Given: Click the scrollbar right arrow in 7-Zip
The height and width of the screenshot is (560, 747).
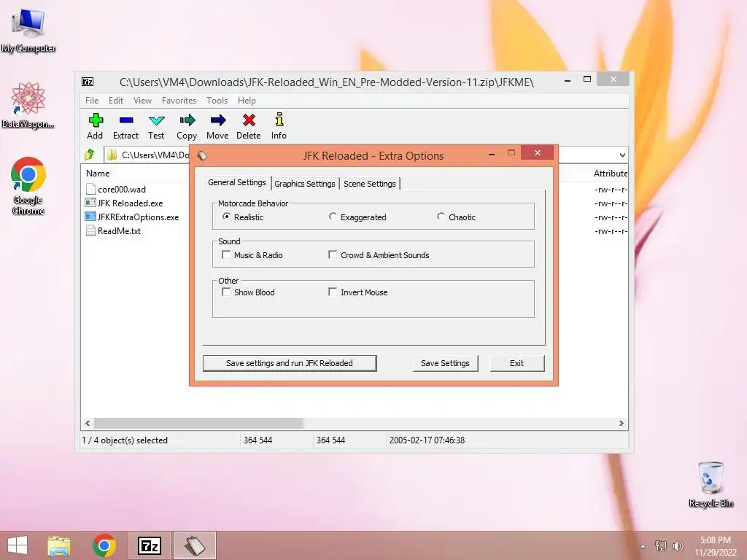Looking at the screenshot, I should (621, 424).
